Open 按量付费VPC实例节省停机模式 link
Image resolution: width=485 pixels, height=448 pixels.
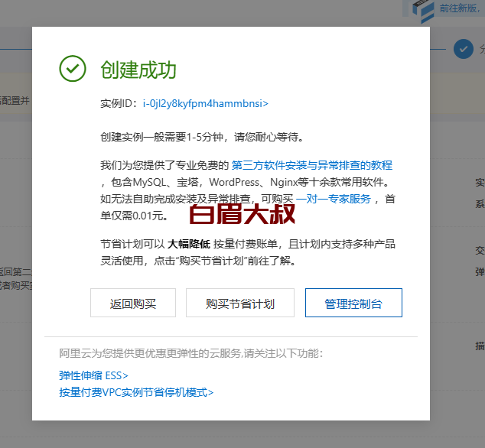pyautogui.click(x=136, y=392)
